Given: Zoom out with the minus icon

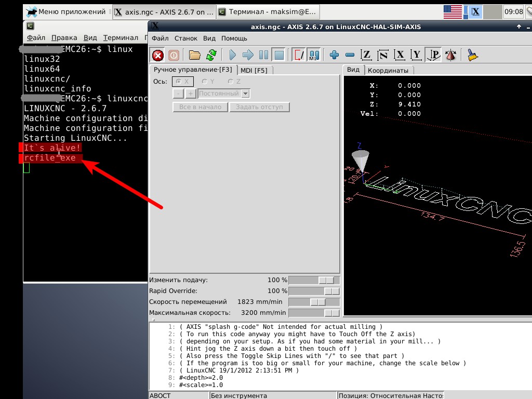Looking at the screenshot, I should pos(350,55).
